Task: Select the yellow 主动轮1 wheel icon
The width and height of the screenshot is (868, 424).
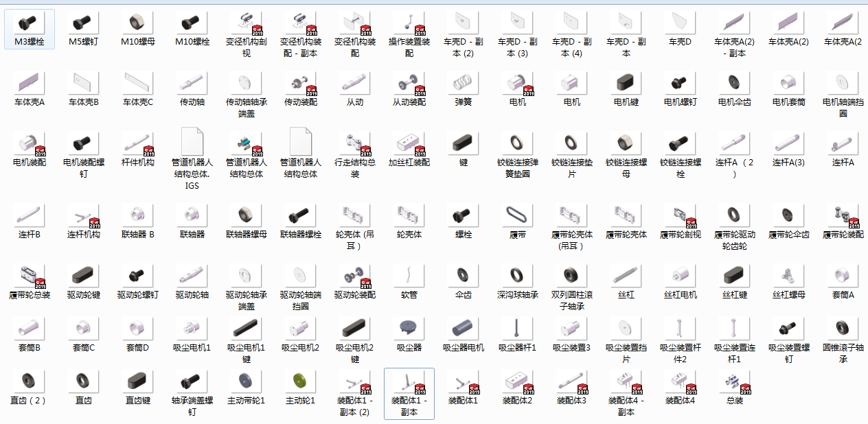Action: pyautogui.click(x=301, y=381)
